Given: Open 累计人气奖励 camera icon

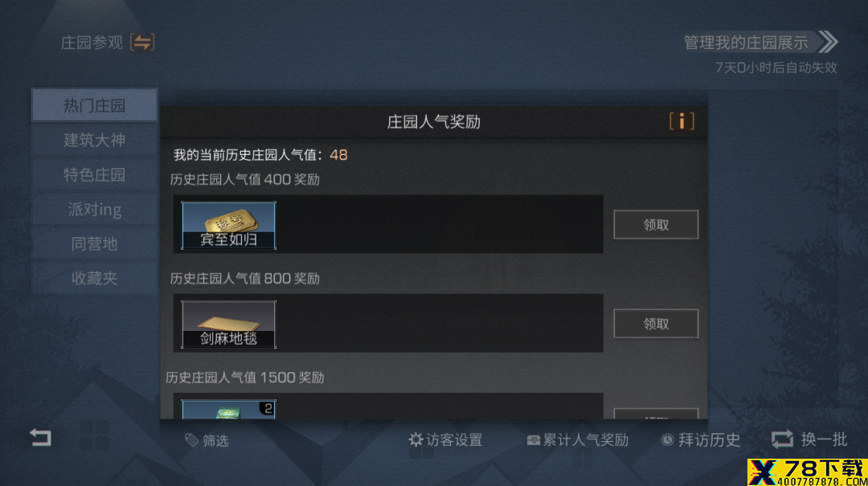Looking at the screenshot, I should click(x=533, y=440).
